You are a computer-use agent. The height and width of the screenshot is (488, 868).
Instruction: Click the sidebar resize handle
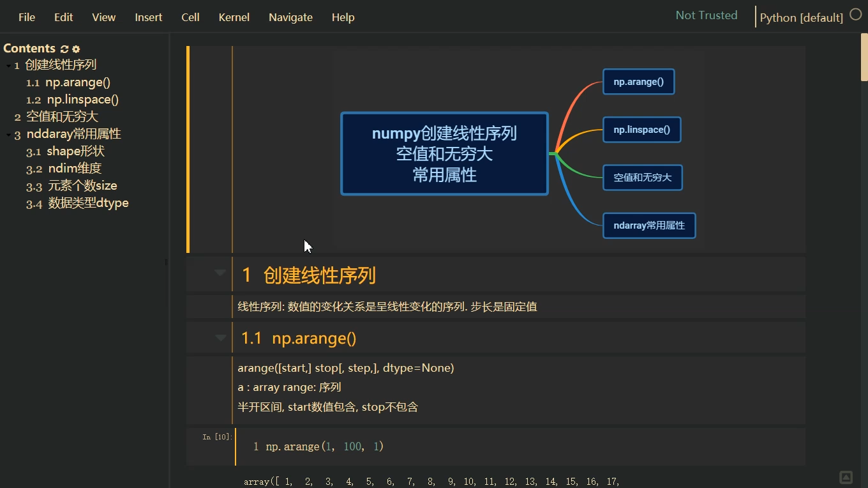click(x=166, y=262)
